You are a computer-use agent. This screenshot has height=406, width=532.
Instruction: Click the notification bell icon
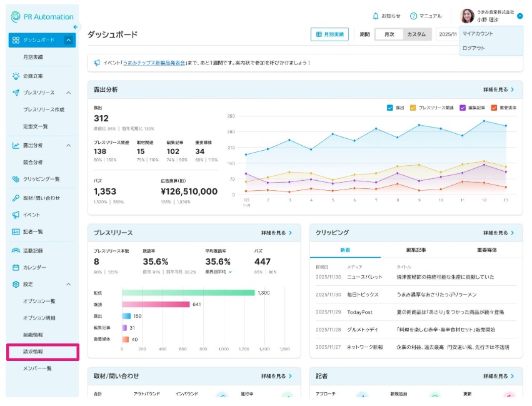(x=376, y=16)
